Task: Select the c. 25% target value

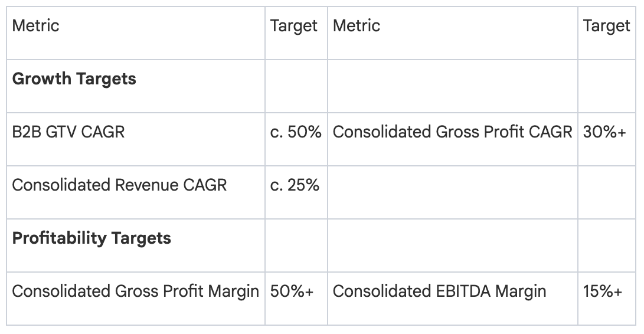Action: (294, 185)
